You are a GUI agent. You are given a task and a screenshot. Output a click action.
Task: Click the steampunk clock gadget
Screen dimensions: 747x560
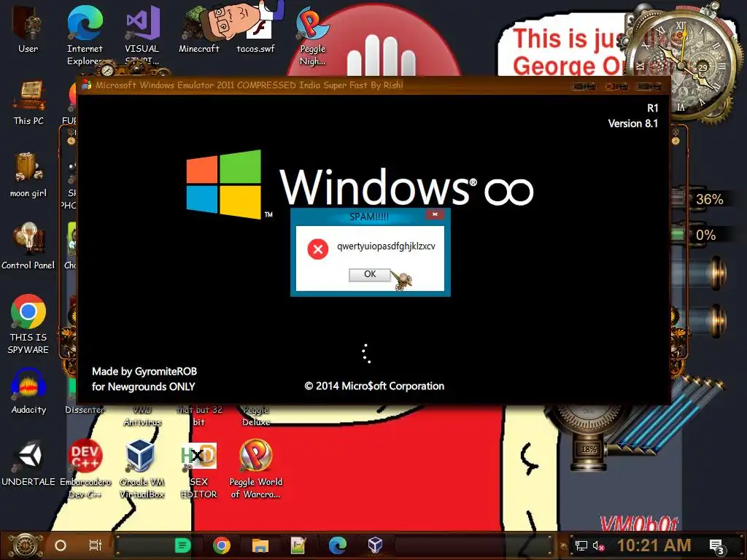[682, 64]
